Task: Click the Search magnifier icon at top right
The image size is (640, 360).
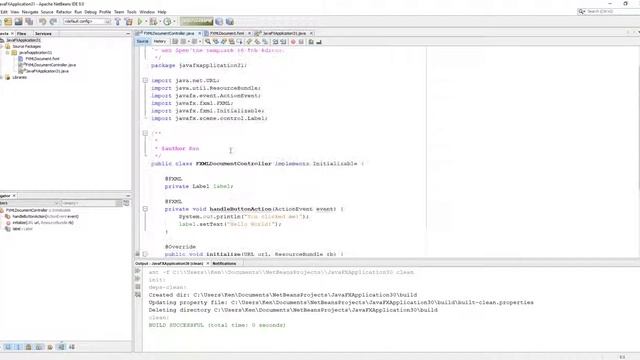Action: [581, 11]
